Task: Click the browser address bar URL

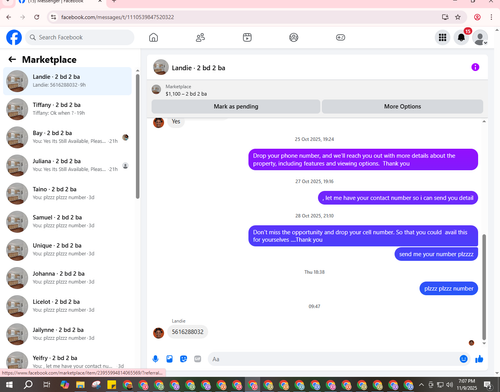Action: click(x=117, y=17)
